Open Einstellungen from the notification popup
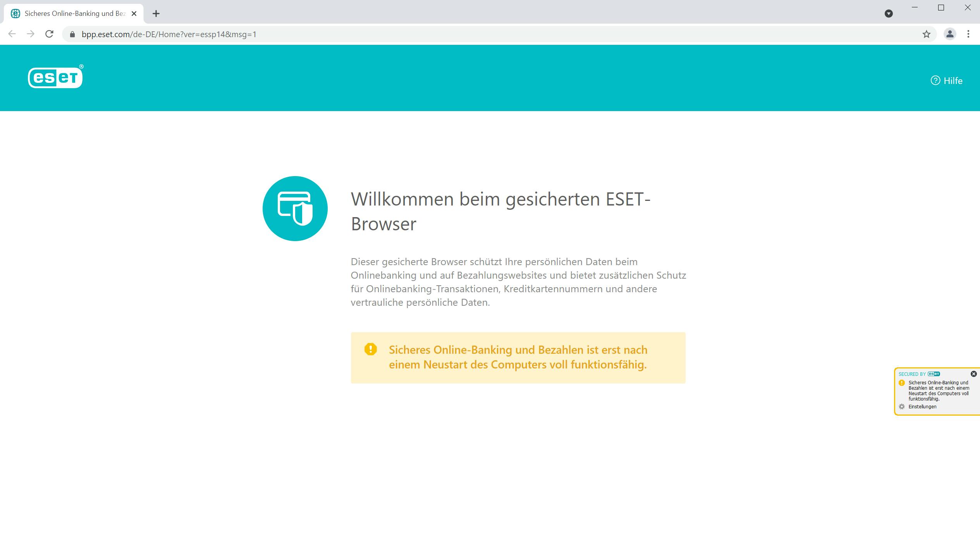 pos(922,407)
